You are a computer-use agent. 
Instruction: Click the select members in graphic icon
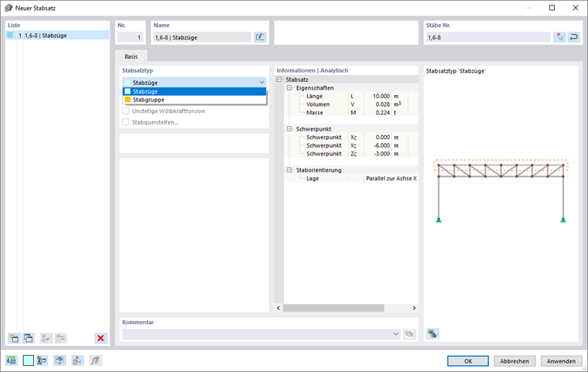(x=559, y=37)
